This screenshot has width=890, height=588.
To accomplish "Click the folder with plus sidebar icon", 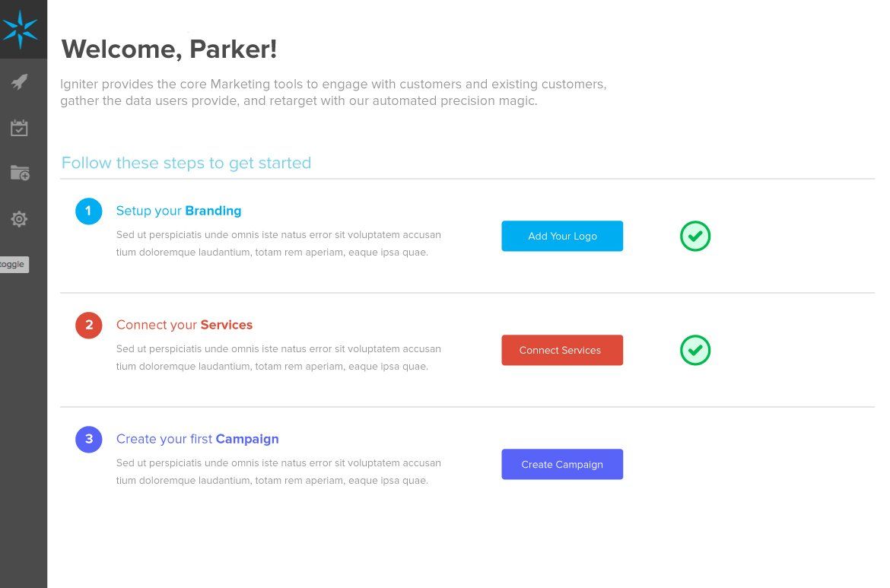I will coord(20,173).
